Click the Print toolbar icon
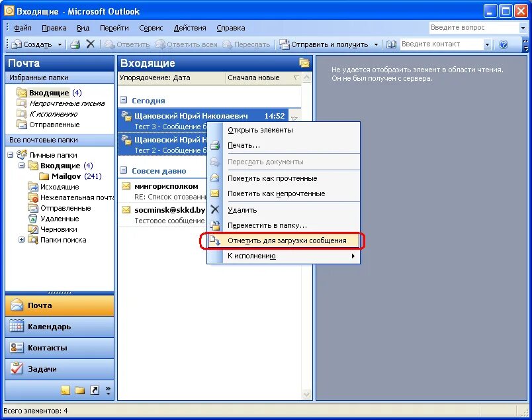The width and height of the screenshot is (532, 420). (x=75, y=44)
